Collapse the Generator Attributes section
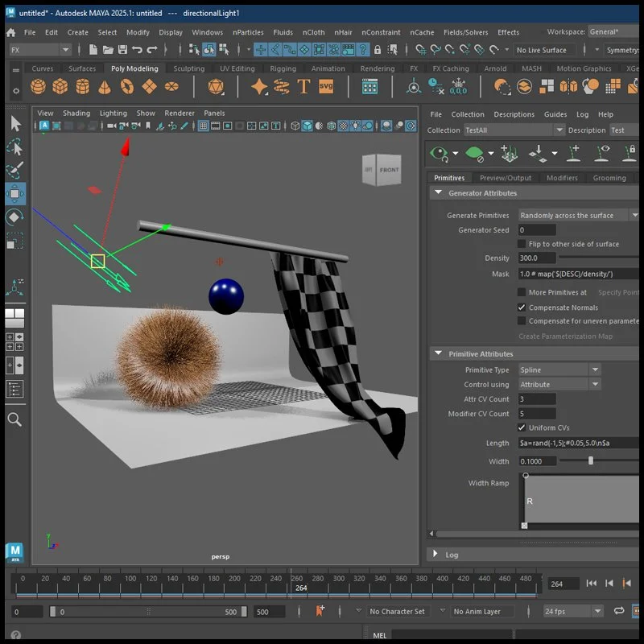 tap(439, 193)
